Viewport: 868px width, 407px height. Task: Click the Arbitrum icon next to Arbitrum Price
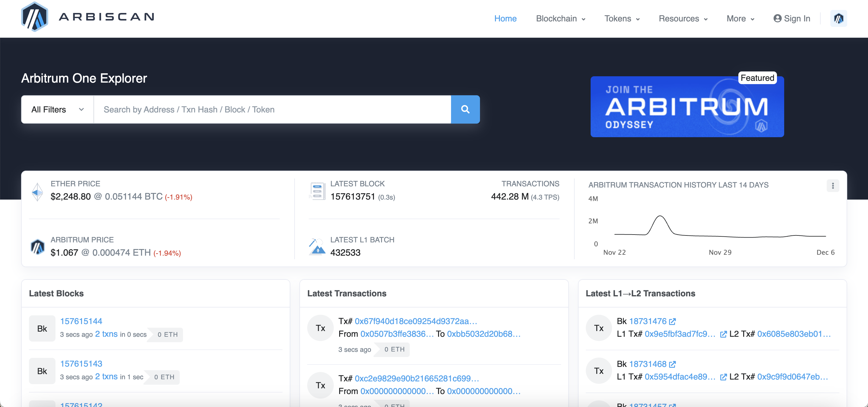click(x=37, y=247)
